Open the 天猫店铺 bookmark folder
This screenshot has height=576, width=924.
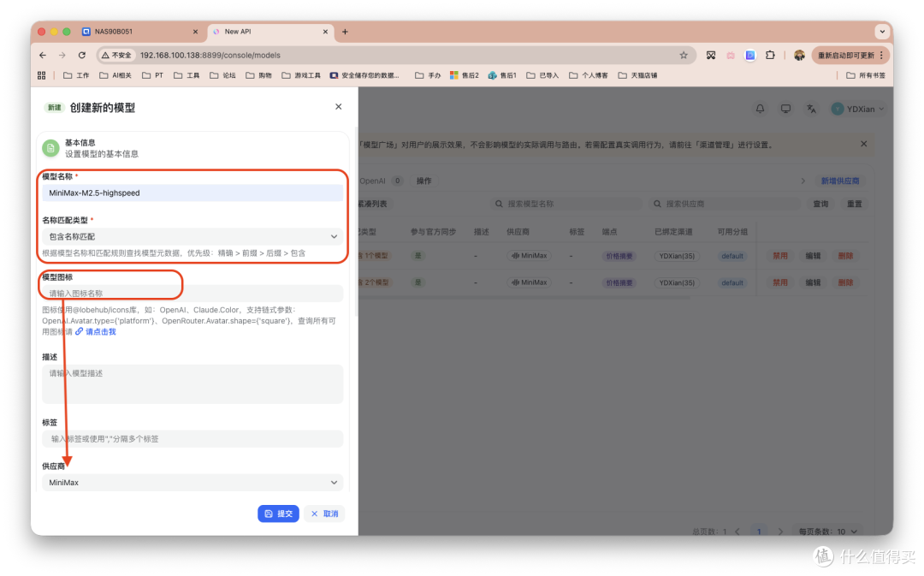[637, 75]
